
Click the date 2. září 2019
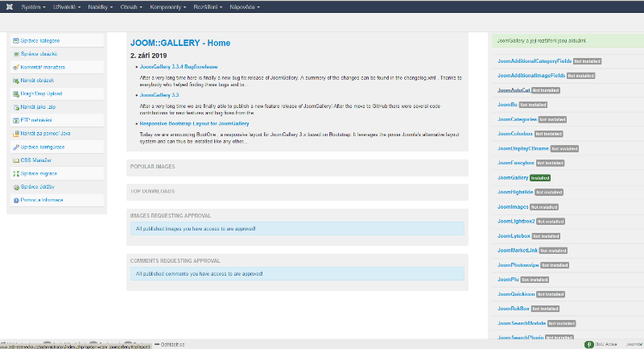148,56
